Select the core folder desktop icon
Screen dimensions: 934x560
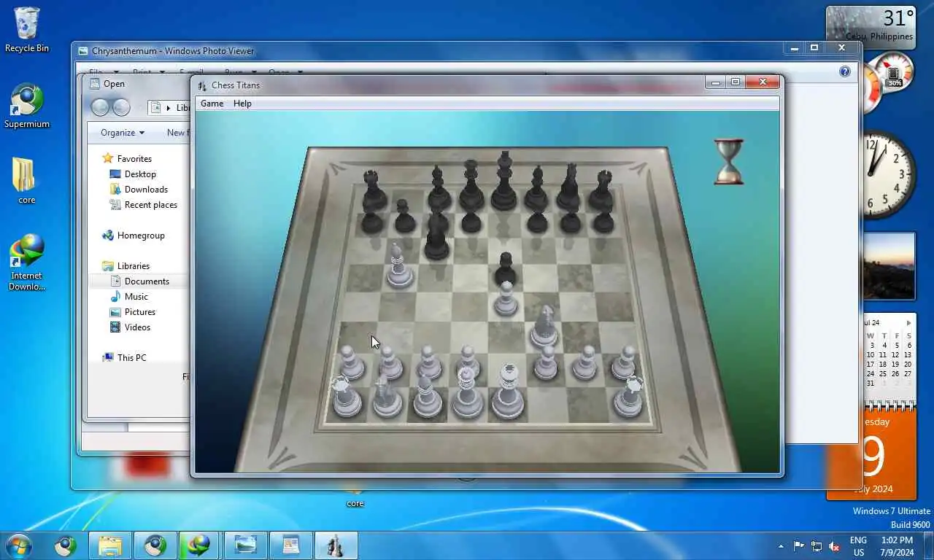[26, 182]
